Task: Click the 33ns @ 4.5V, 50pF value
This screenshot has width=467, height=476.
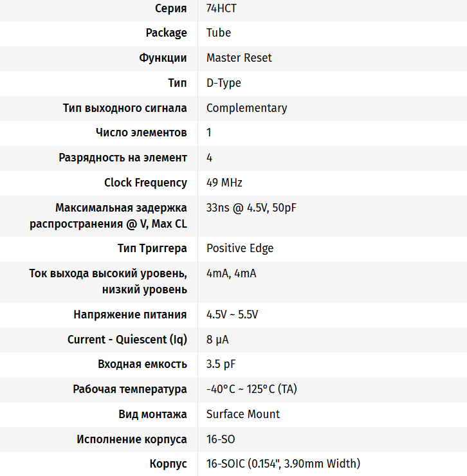Action: tap(251, 208)
